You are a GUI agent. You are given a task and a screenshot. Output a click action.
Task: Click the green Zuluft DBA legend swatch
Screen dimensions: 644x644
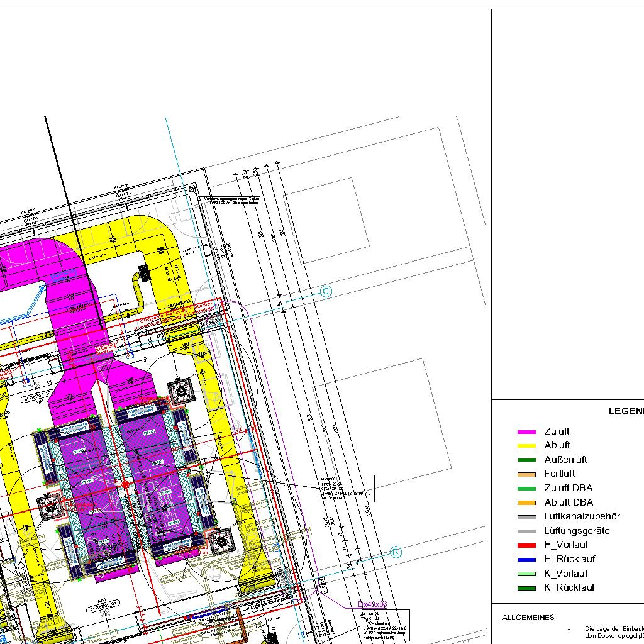526,489
